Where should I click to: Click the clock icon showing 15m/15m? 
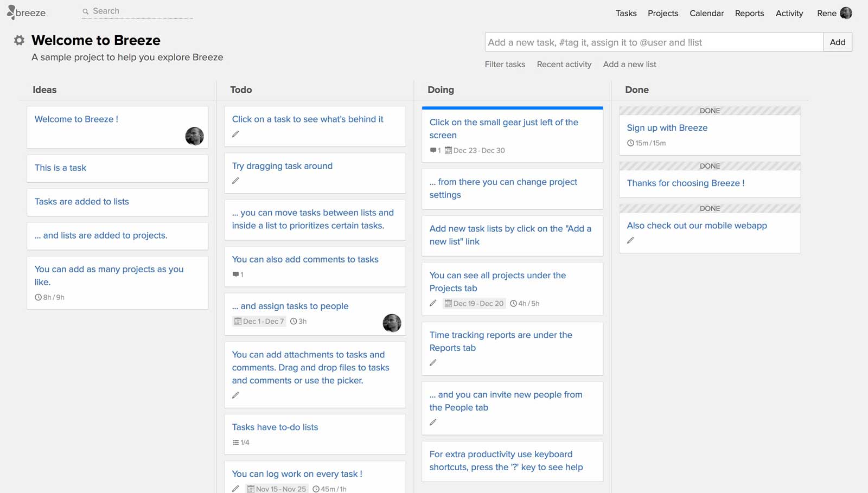click(x=630, y=143)
